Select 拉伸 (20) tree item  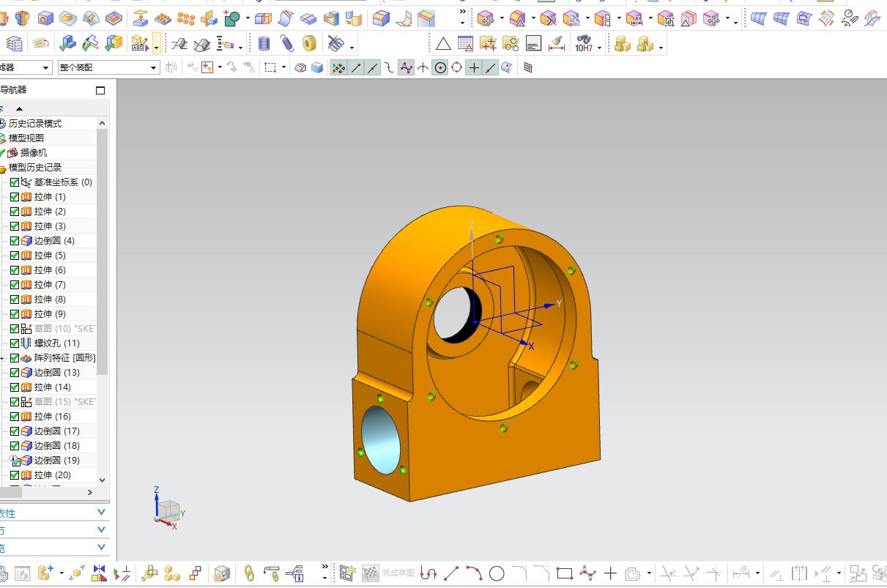53,475
